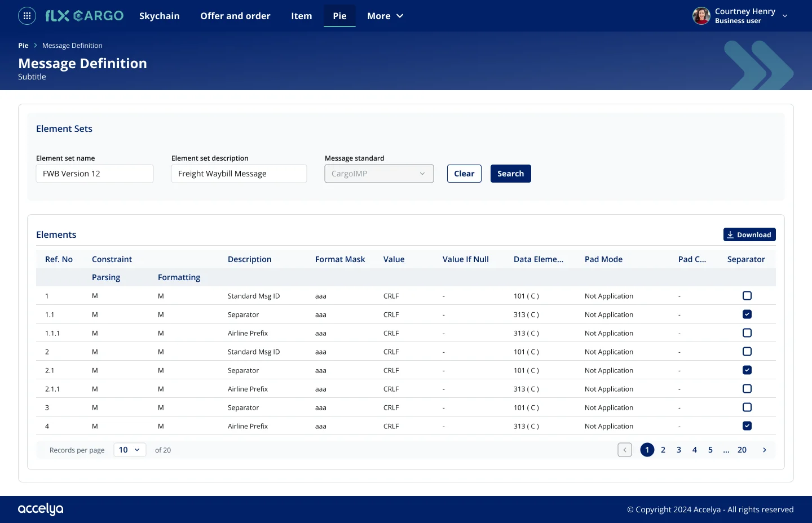
Task: Click the Element set description field
Action: 239,174
